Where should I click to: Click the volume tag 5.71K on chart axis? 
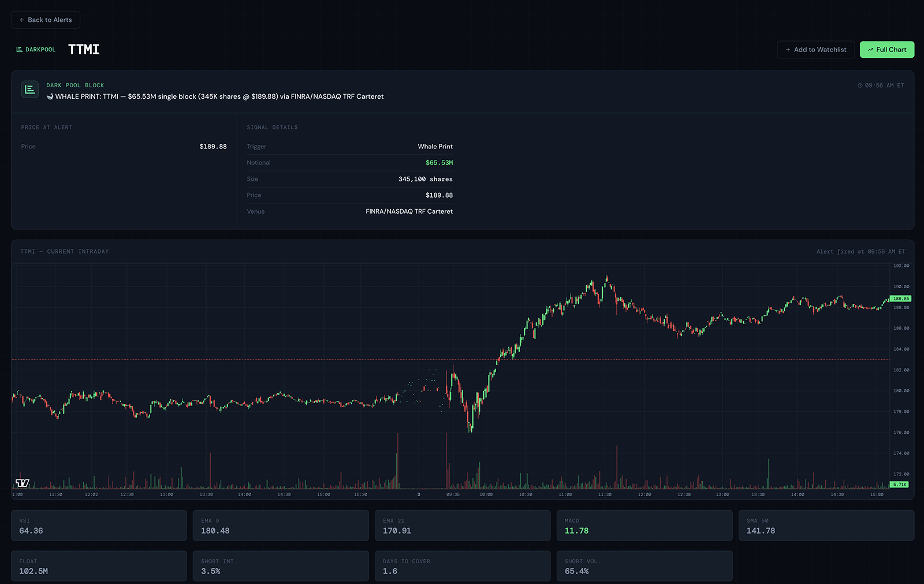(x=900, y=485)
